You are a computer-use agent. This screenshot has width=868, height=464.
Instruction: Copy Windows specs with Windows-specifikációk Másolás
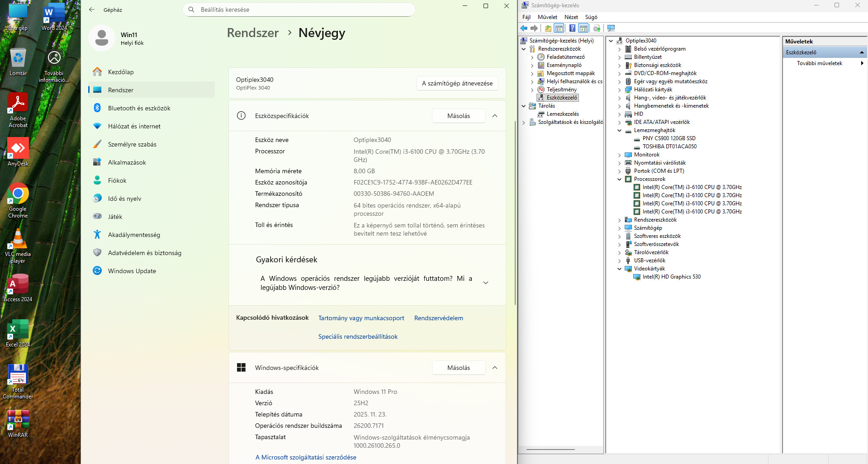click(459, 368)
